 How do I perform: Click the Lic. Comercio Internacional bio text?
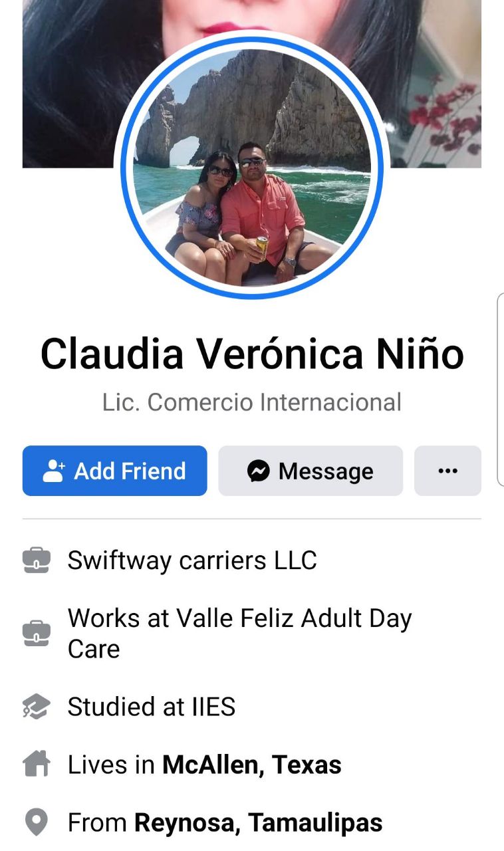tap(252, 402)
